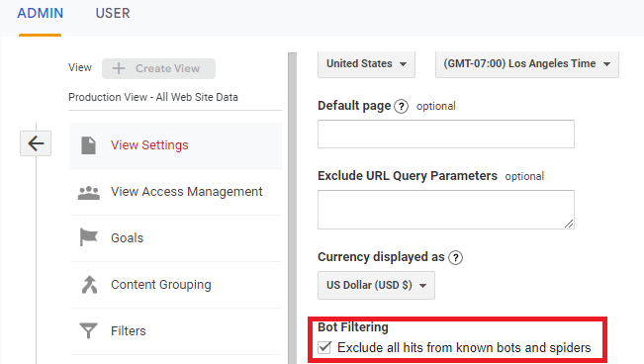Switch to the USER tab
Screen dimensions: 644x364
pos(113,13)
